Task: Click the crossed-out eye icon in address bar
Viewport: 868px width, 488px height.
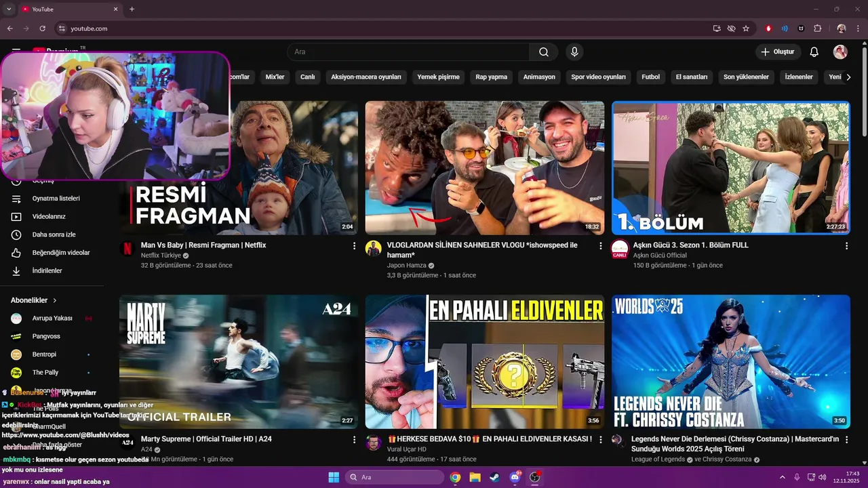Action: 731,28
